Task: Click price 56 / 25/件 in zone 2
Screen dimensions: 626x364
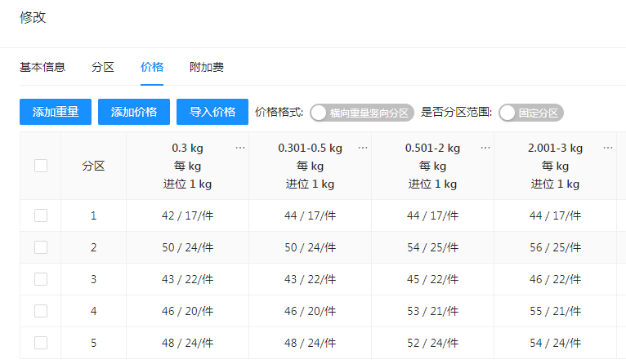Action: pos(555,247)
